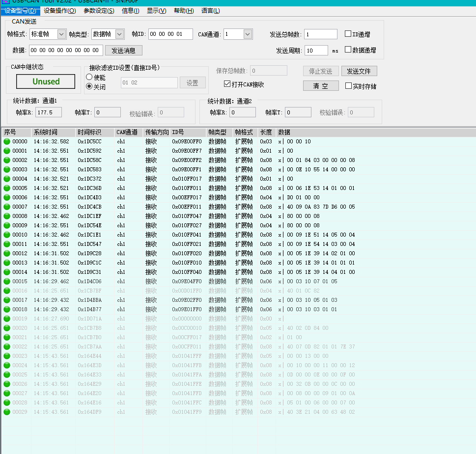
Task: Enable the 实时存储 checkbox
Action: [348, 86]
